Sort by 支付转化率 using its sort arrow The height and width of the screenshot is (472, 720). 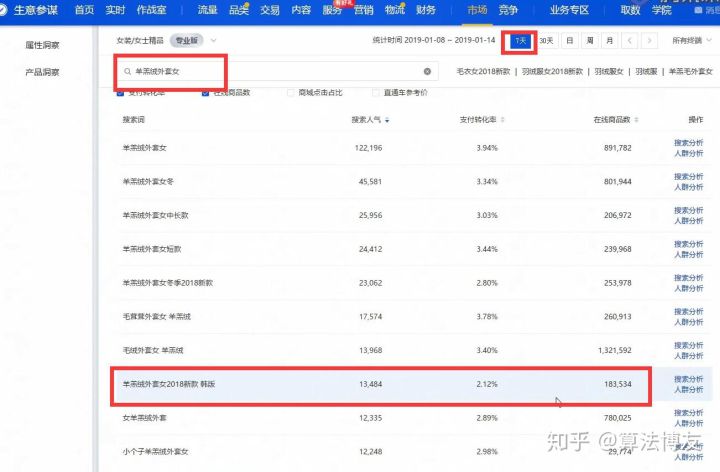[x=502, y=120]
